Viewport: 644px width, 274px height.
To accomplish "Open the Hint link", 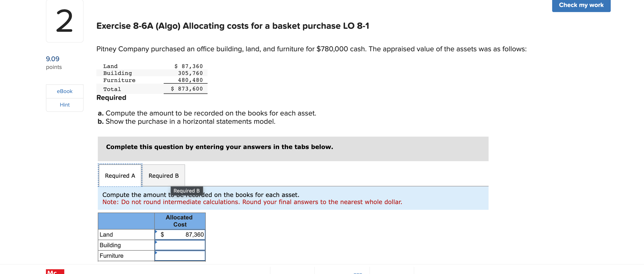I will pyautogui.click(x=64, y=105).
